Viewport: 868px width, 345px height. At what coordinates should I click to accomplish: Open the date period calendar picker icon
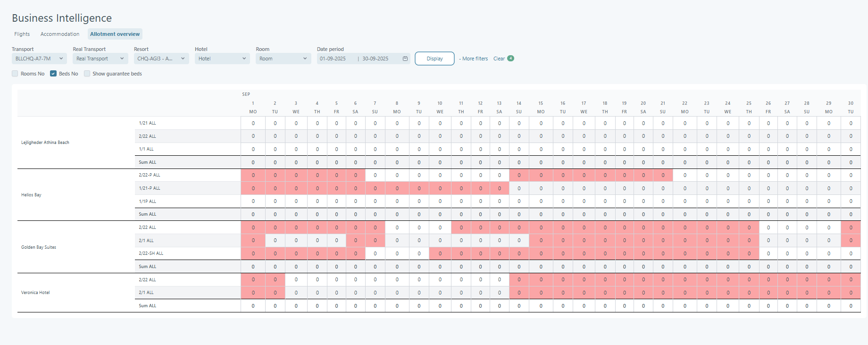(x=405, y=59)
